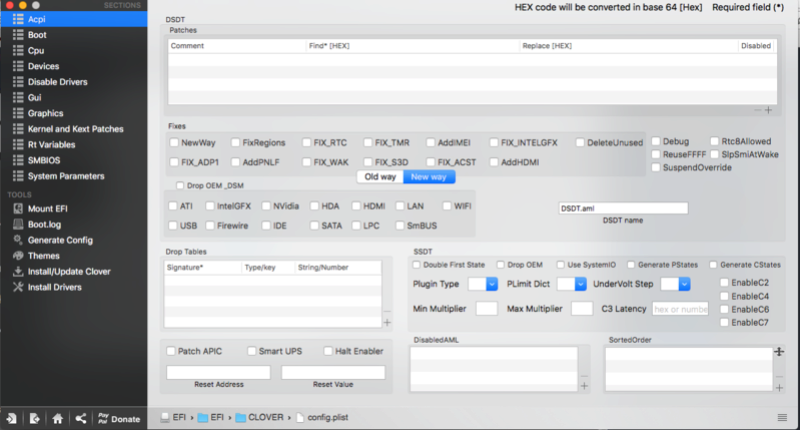Toggle the FIX_INTELGFX checkbox
This screenshot has width=800, height=430.
pyautogui.click(x=493, y=142)
